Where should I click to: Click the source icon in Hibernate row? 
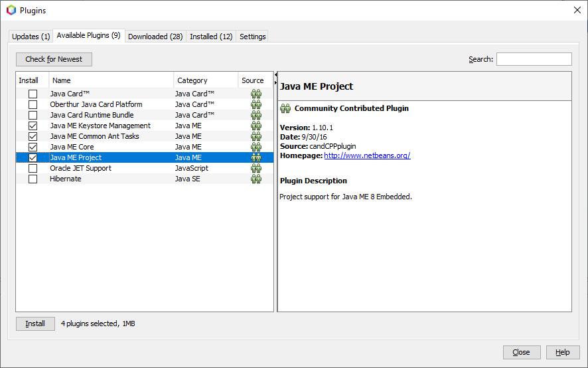coord(256,179)
